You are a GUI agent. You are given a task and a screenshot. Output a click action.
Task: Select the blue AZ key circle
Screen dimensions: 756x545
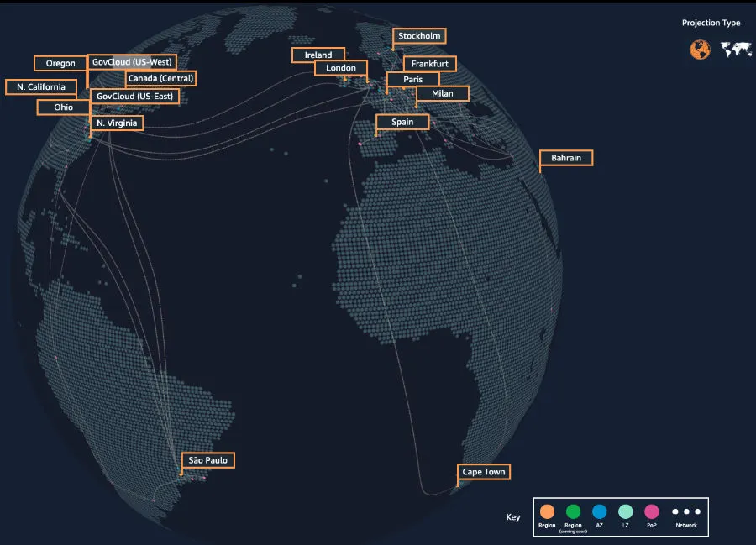click(599, 511)
